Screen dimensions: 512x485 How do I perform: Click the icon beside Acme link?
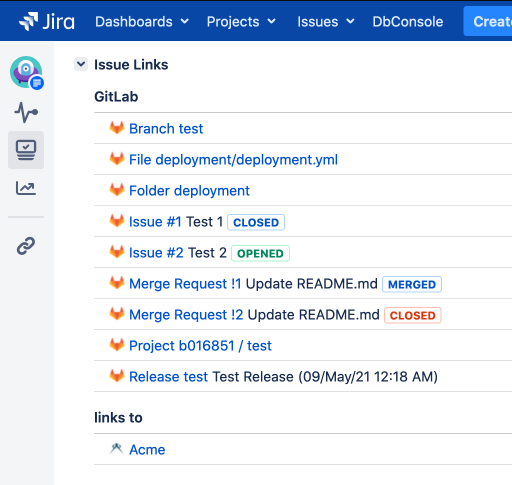click(x=116, y=449)
